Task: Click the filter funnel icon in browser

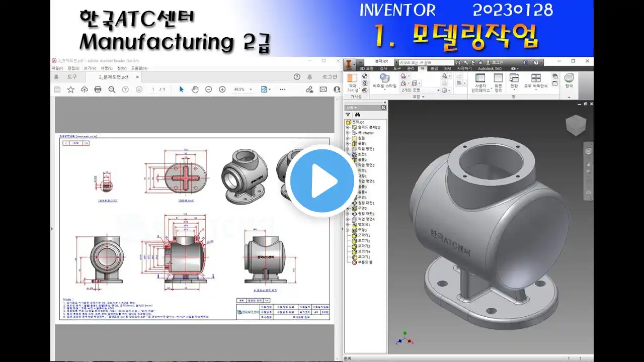Action: pyautogui.click(x=348, y=115)
